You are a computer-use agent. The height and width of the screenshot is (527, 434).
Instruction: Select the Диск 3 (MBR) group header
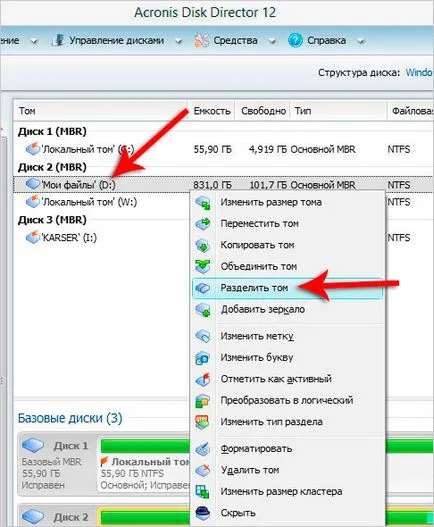[x=52, y=220]
